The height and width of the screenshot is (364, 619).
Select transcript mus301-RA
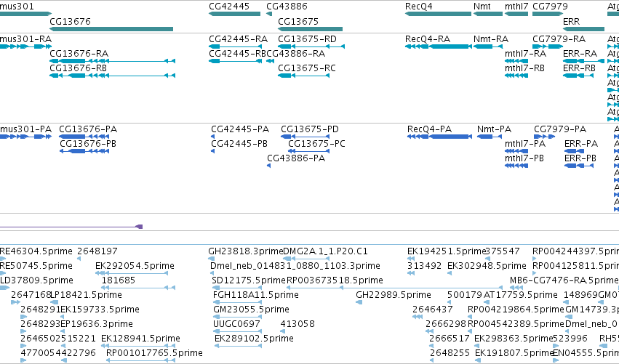[x=25, y=39]
